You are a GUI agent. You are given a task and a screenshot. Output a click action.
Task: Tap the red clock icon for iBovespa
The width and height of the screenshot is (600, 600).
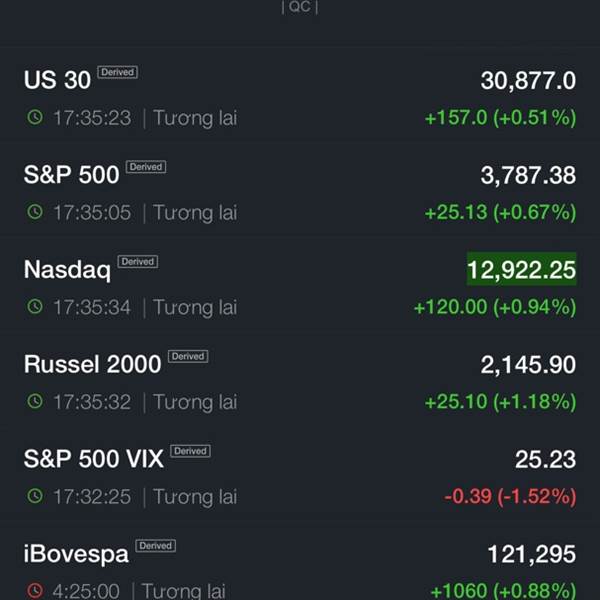35,590
